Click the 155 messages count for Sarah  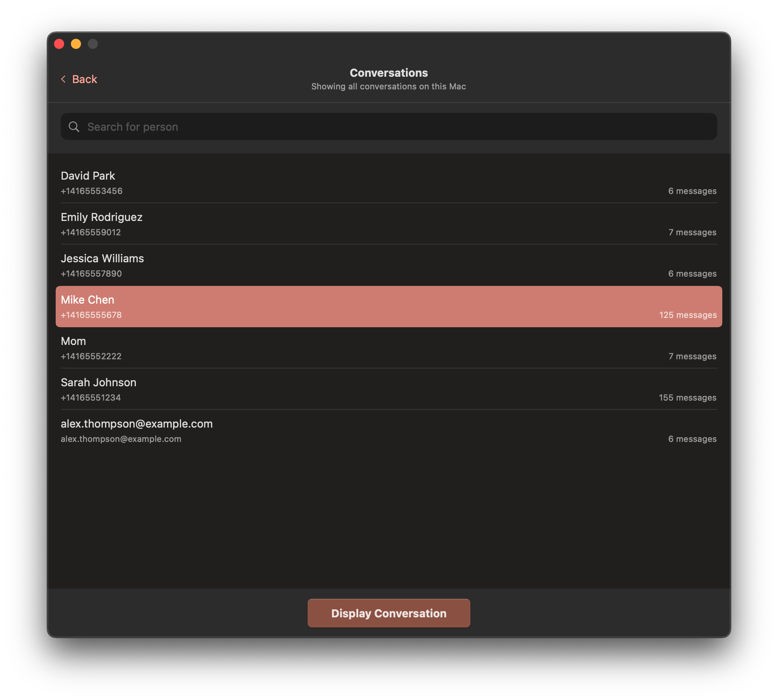coord(687,397)
